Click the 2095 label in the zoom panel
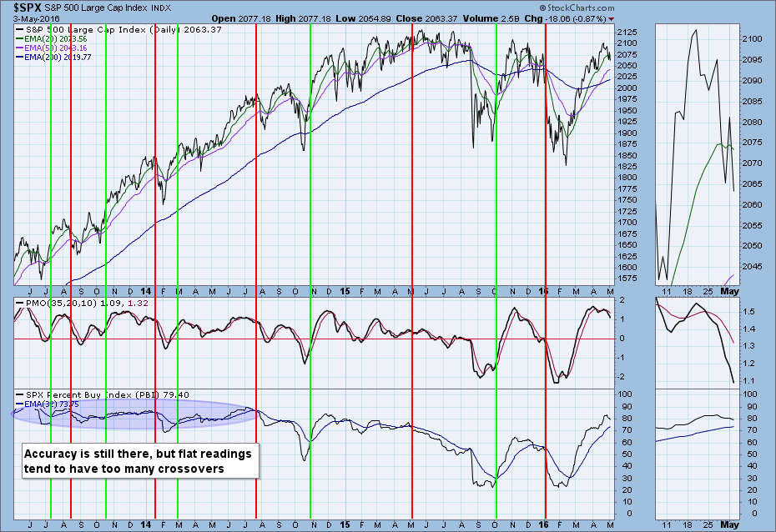Screen dimensions: 776x532 [753, 60]
